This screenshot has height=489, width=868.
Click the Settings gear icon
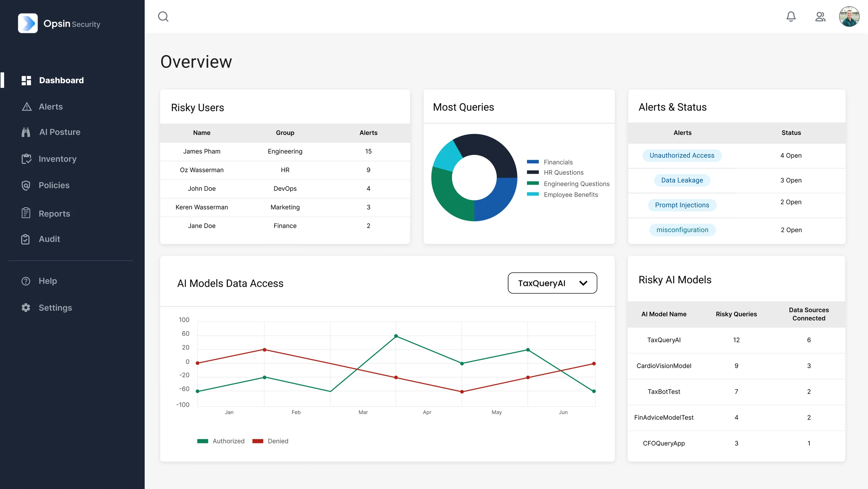click(26, 308)
